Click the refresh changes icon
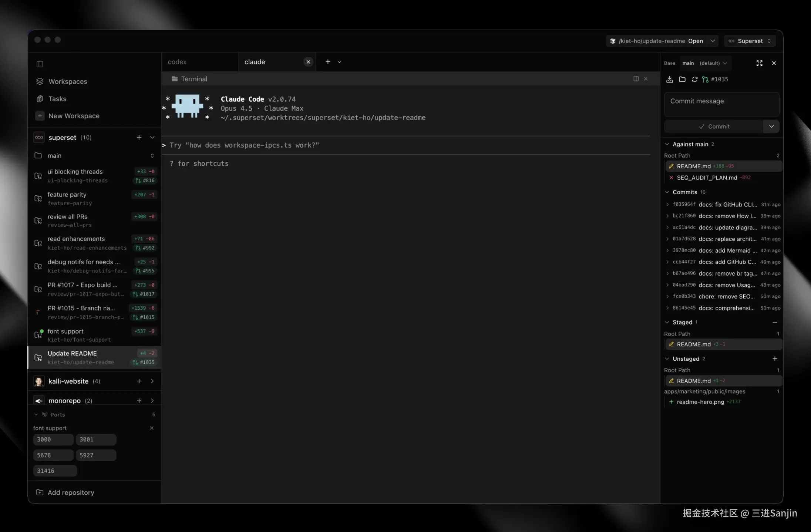 pos(694,79)
